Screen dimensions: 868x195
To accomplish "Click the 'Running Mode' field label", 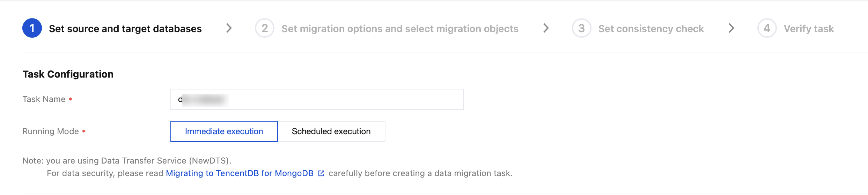I will [51, 131].
